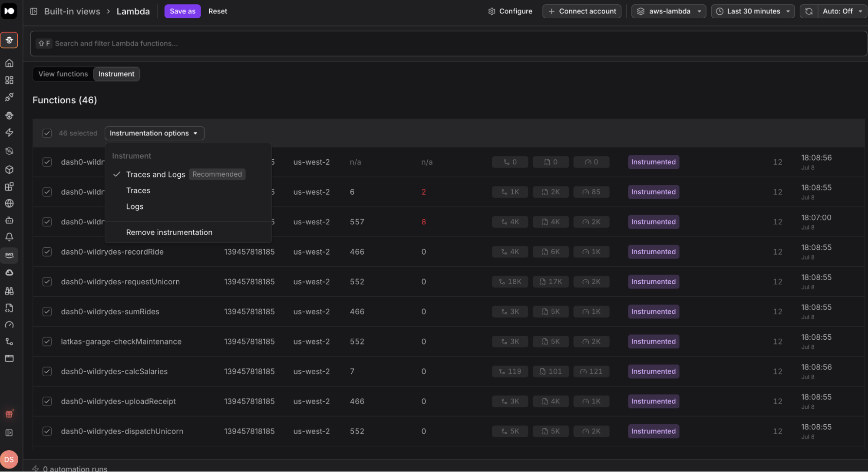
Task: Open the Auto: Off refresh dropdown
Action: (x=842, y=11)
